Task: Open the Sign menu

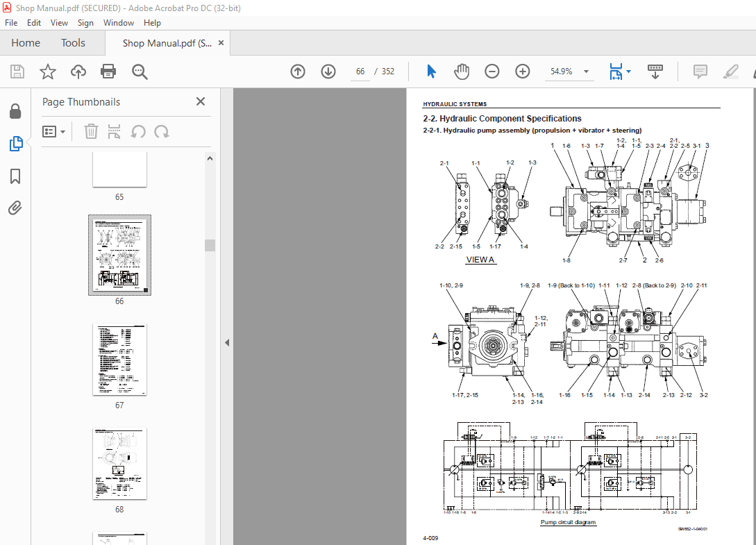Action: [85, 23]
